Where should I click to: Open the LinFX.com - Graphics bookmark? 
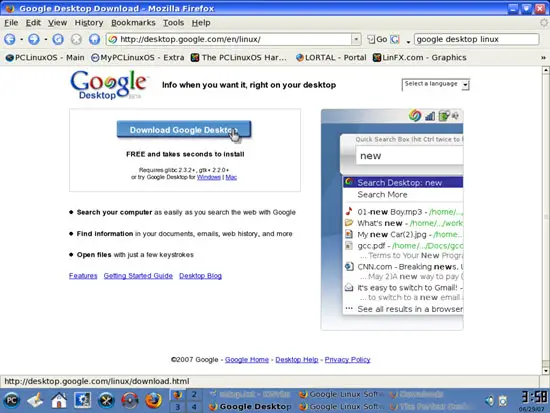tap(420, 58)
